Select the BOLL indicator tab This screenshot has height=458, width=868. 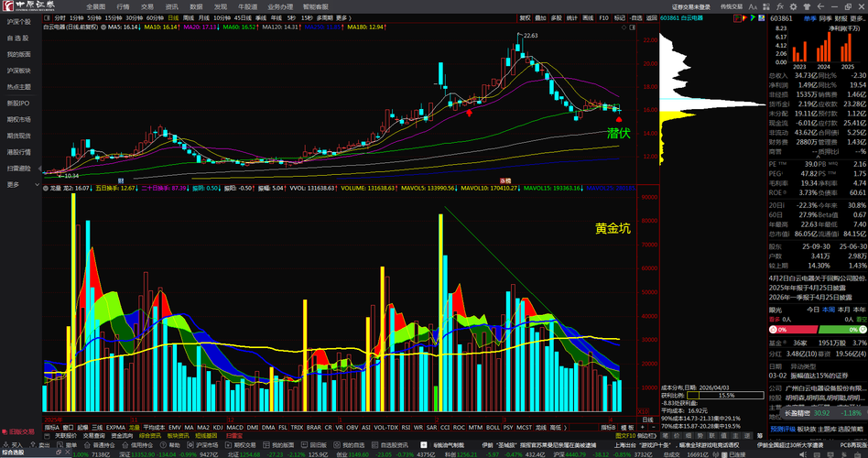pyautogui.click(x=493, y=428)
